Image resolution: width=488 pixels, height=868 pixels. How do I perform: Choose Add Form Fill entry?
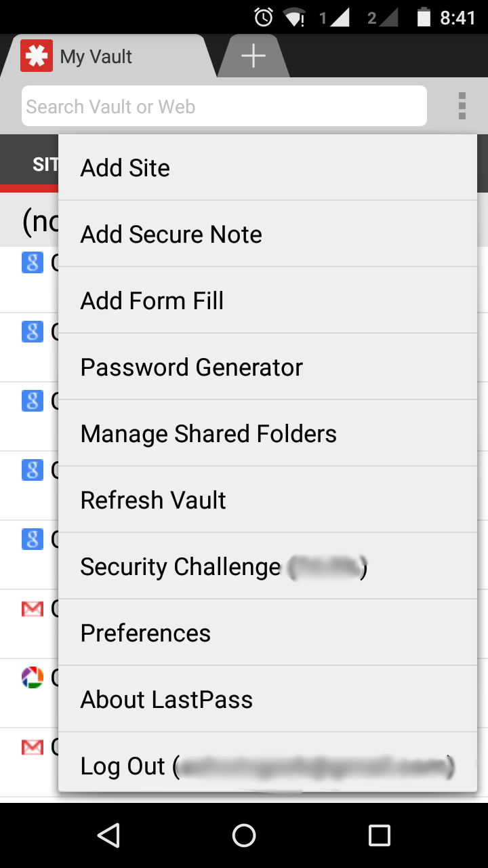tap(267, 301)
